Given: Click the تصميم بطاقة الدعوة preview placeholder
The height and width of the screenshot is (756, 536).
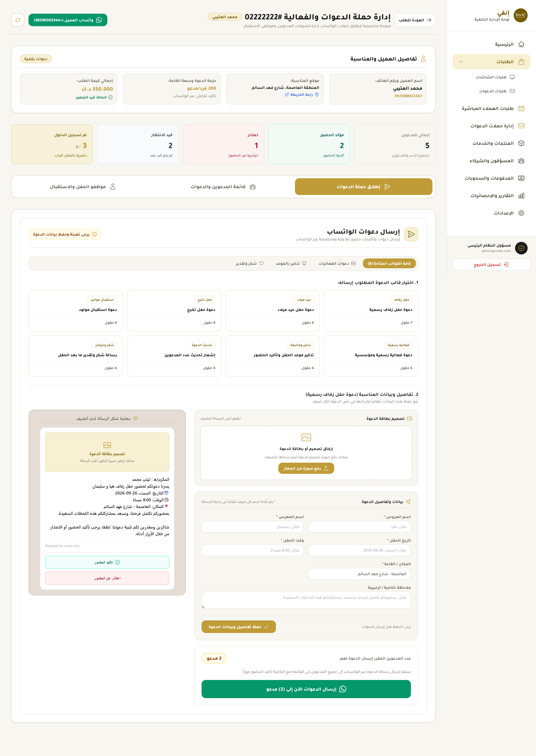Looking at the screenshot, I should coord(107,452).
